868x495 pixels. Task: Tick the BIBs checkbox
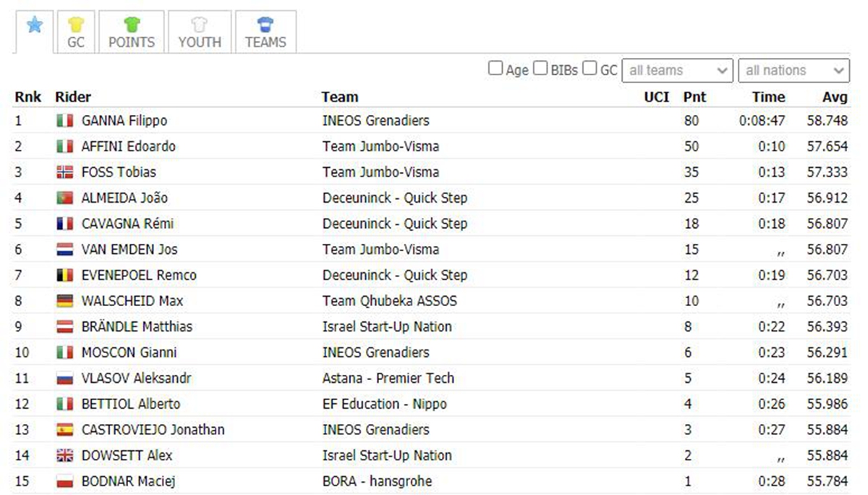[540, 69]
